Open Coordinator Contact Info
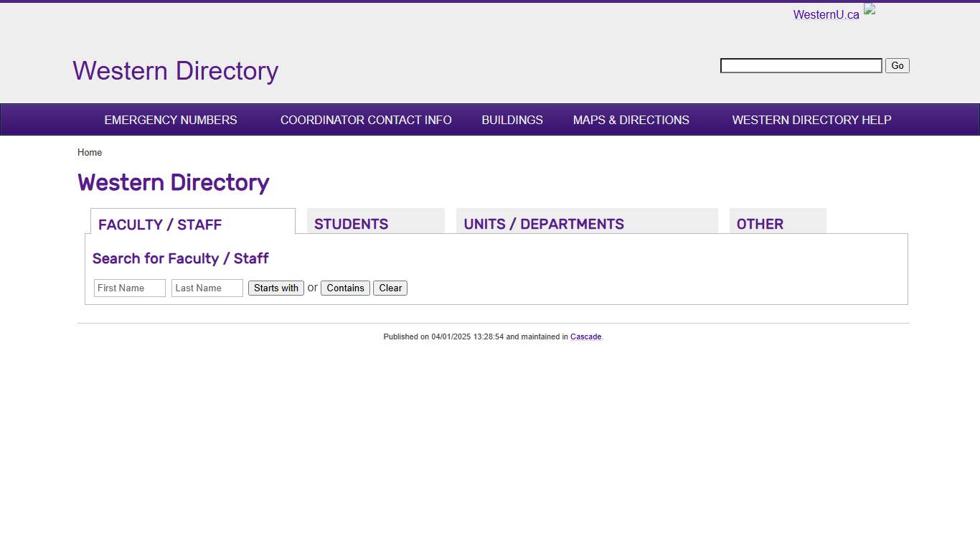 tap(366, 120)
